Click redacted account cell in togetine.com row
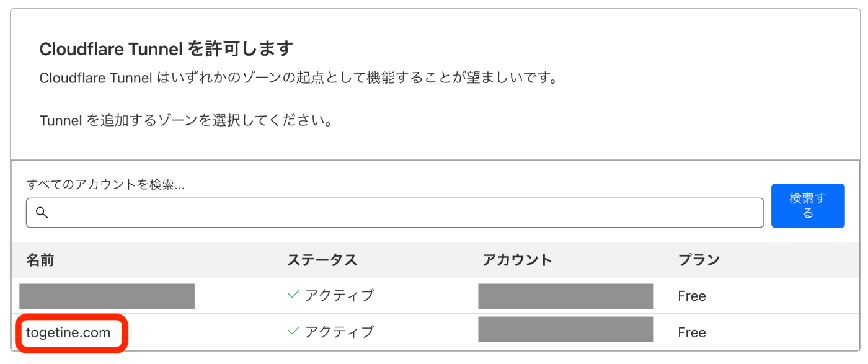Viewport: 868px width, 364px height. coord(565,329)
